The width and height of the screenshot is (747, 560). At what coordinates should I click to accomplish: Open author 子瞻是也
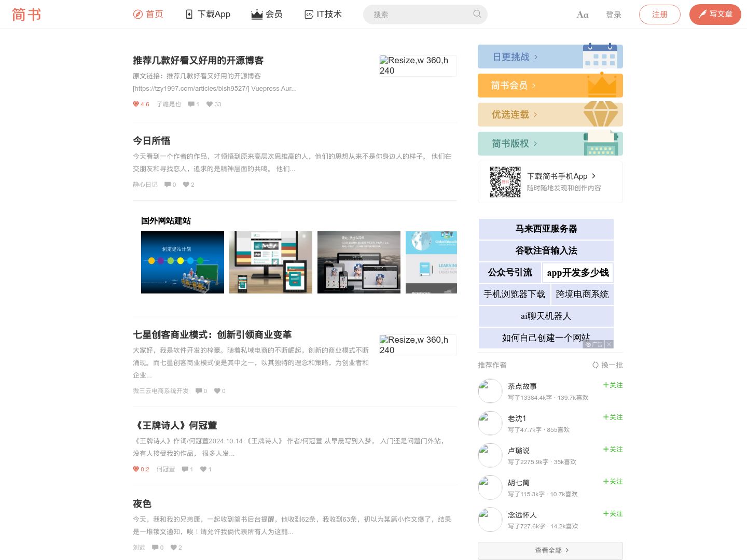(169, 104)
